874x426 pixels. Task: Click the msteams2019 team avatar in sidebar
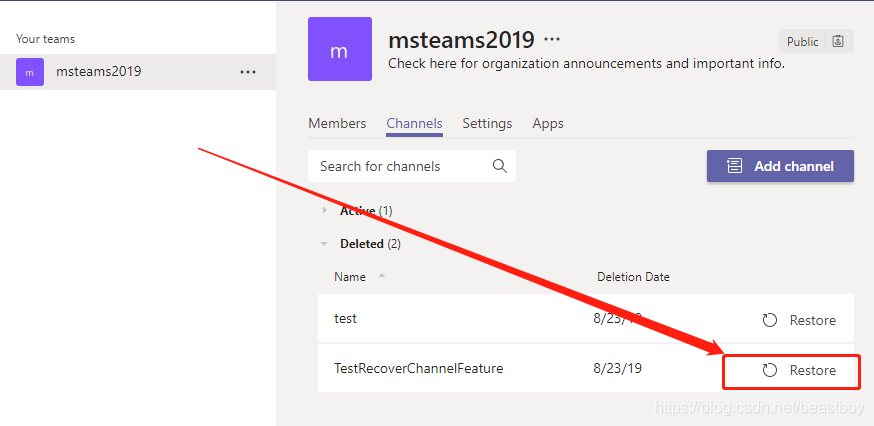click(x=30, y=72)
